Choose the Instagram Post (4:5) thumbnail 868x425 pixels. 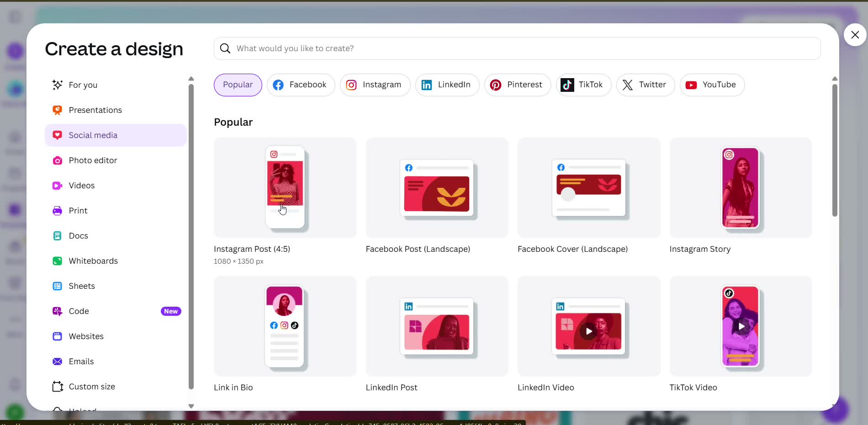tap(285, 187)
